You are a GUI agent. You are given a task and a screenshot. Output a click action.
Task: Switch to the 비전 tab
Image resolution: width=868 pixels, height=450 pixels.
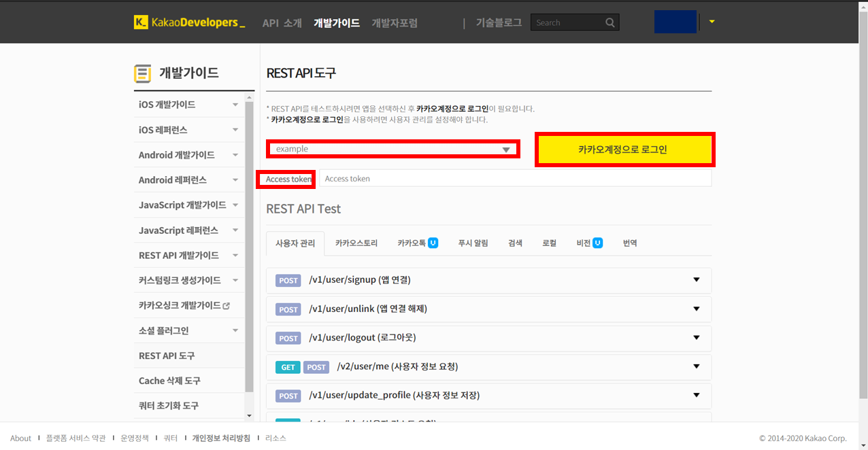tap(589, 243)
